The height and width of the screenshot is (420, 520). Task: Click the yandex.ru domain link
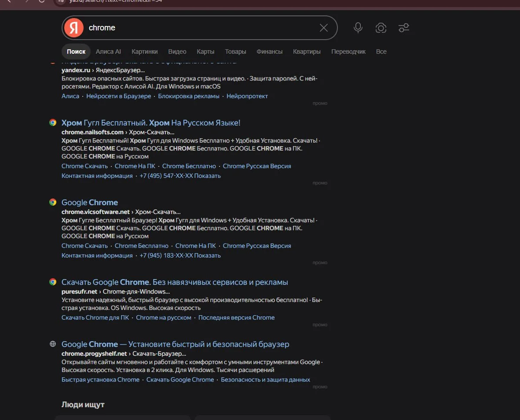(76, 70)
